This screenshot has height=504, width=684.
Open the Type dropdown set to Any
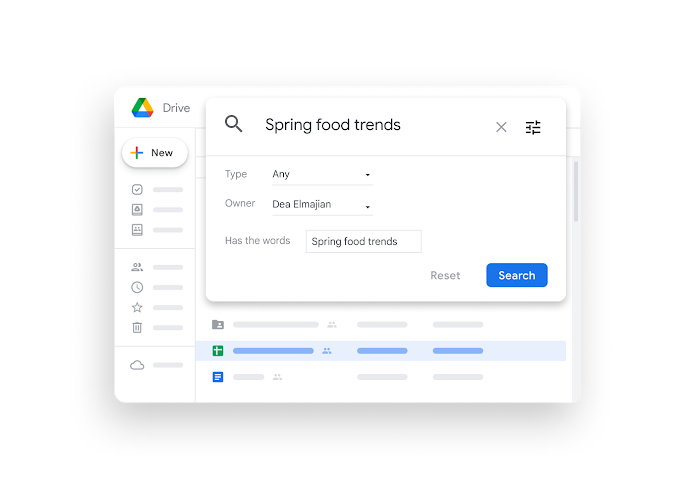pos(322,175)
